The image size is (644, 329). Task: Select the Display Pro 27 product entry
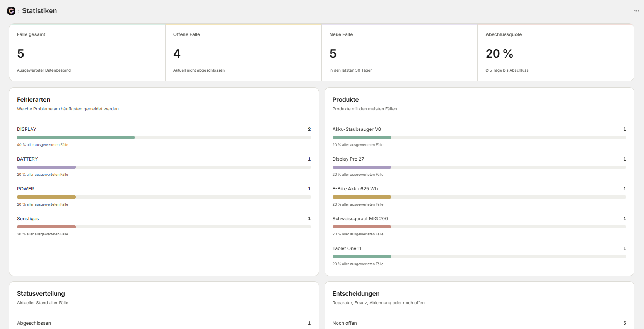coord(479,166)
